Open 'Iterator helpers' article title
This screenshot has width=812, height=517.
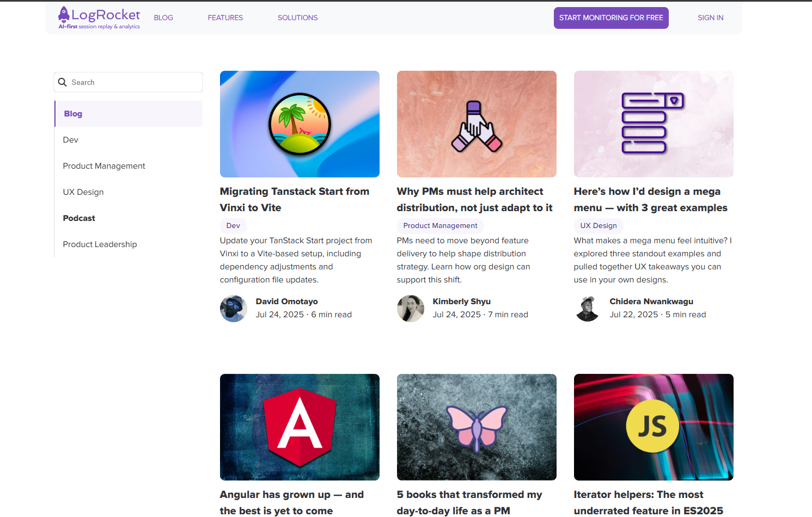(x=649, y=503)
